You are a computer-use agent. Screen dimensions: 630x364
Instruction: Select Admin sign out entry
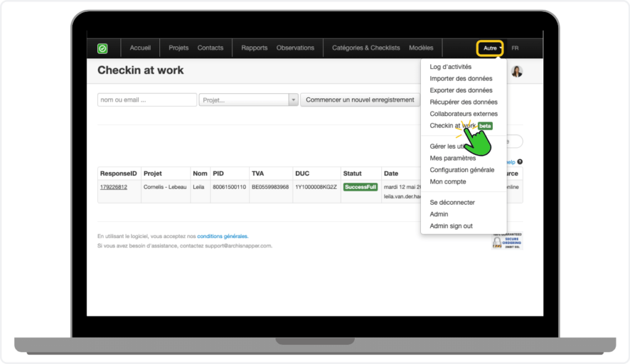[451, 226]
